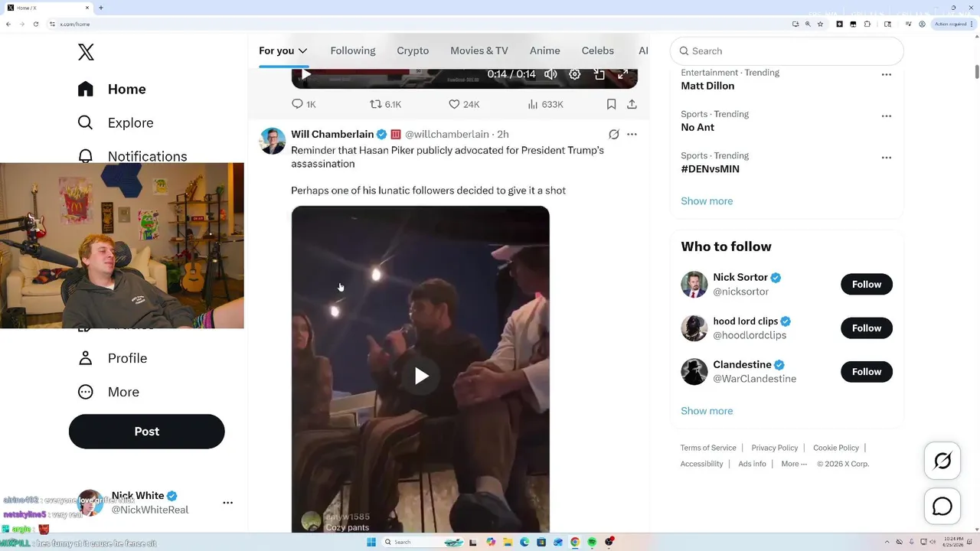Switch to the Crypto tab
Screen dimensions: 980x551
pos(413,51)
